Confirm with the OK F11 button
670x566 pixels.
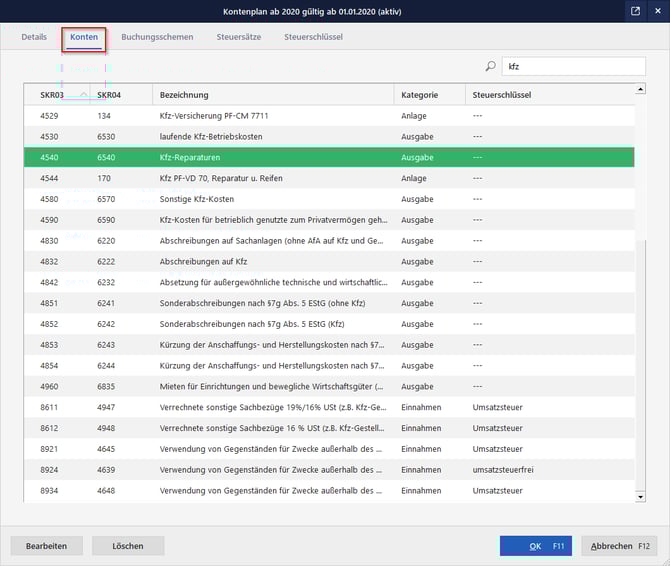pyautogui.click(x=536, y=546)
